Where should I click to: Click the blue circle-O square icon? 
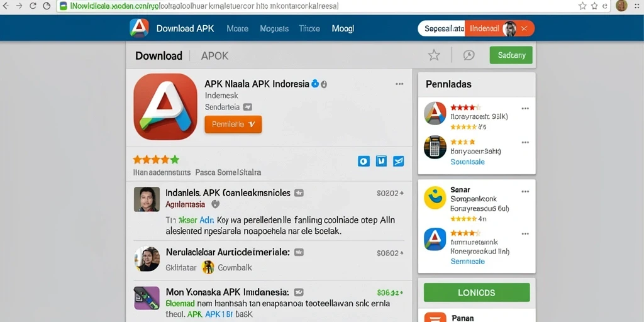pyautogui.click(x=364, y=161)
